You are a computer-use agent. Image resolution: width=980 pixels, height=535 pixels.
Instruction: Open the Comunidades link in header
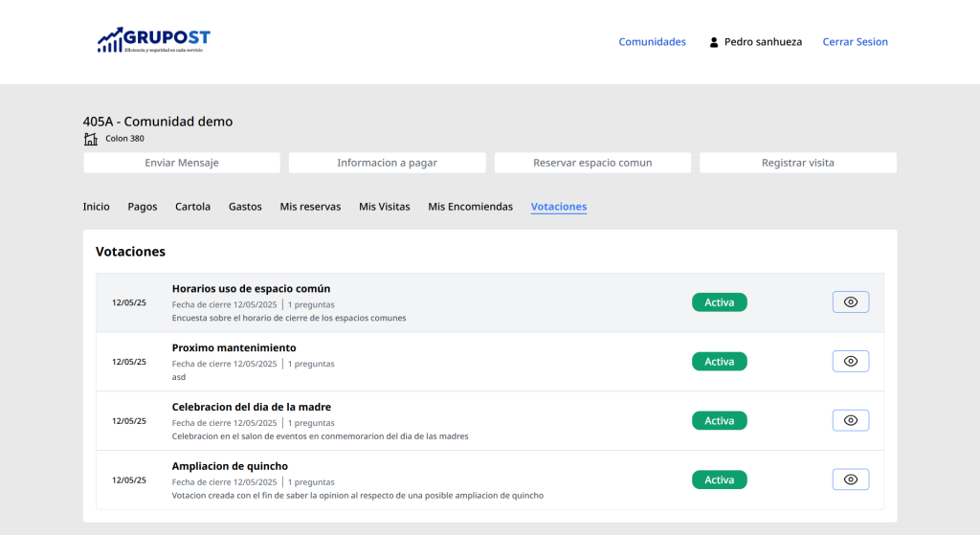652,42
